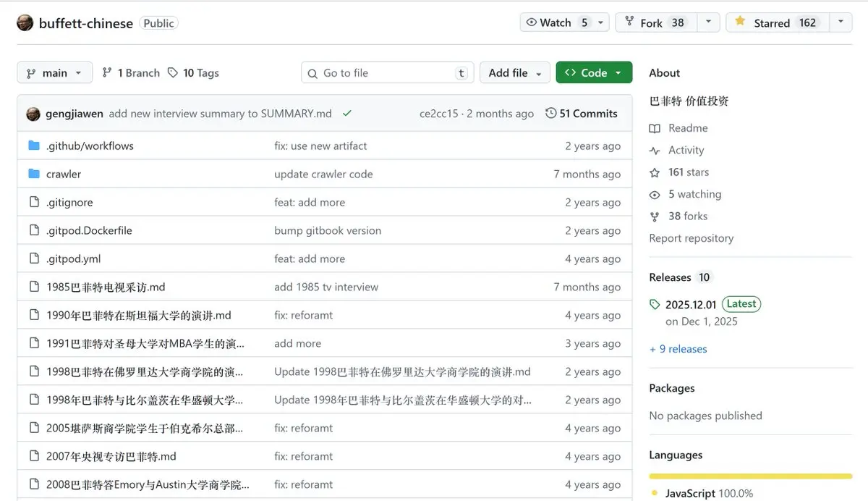Viewport: 868px width, 501px height.
Task: Open the .gitpod.yml file
Action: pyautogui.click(x=74, y=259)
